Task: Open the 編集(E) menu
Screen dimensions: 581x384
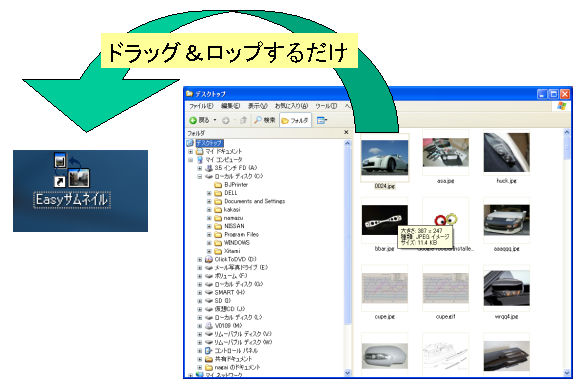Action: point(230,106)
